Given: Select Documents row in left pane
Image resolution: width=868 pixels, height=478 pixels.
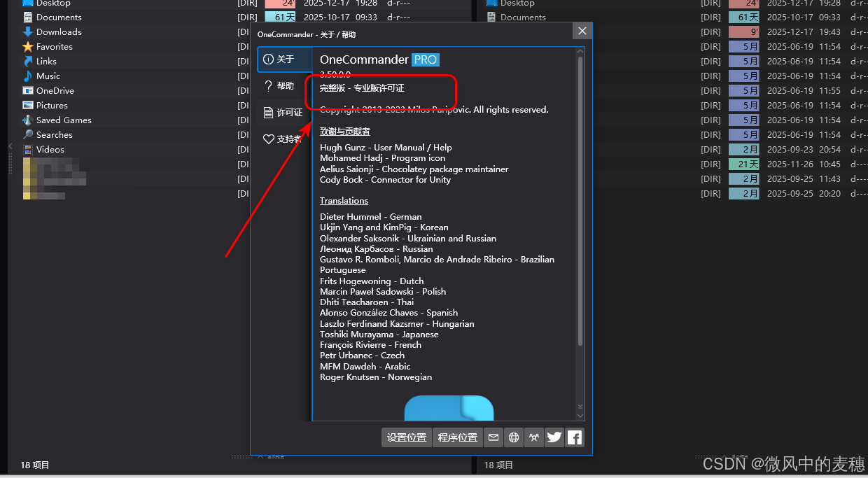Looking at the screenshot, I should point(245,17).
